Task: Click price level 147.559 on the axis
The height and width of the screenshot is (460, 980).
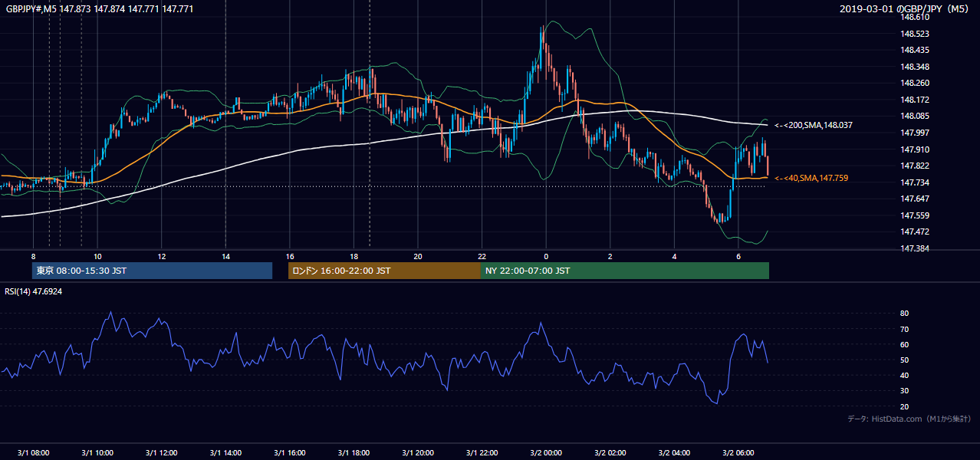Action: [915, 215]
